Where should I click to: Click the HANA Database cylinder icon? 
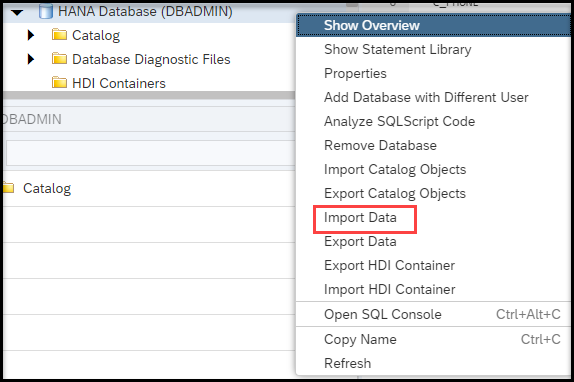(x=46, y=11)
